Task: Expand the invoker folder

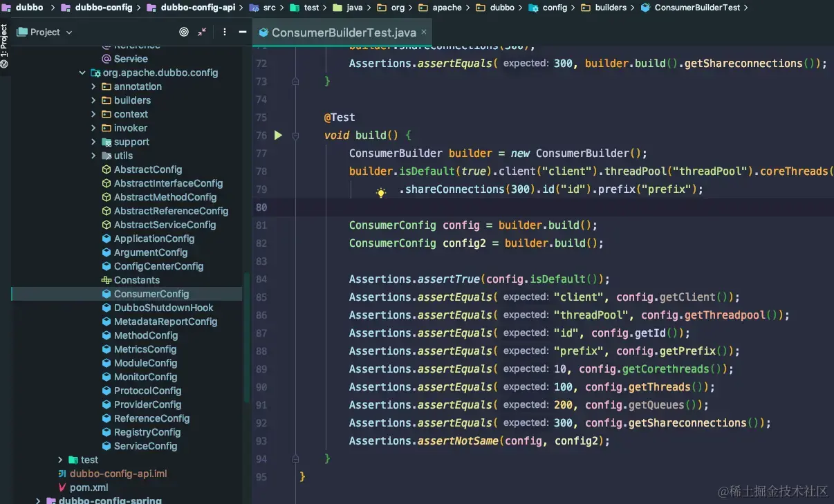Action: coord(94,128)
